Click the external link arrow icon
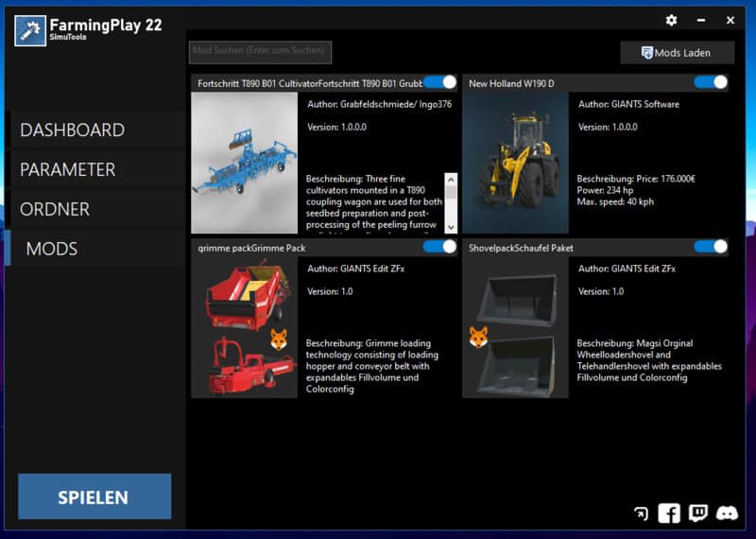The height and width of the screenshot is (539, 756). tap(641, 513)
